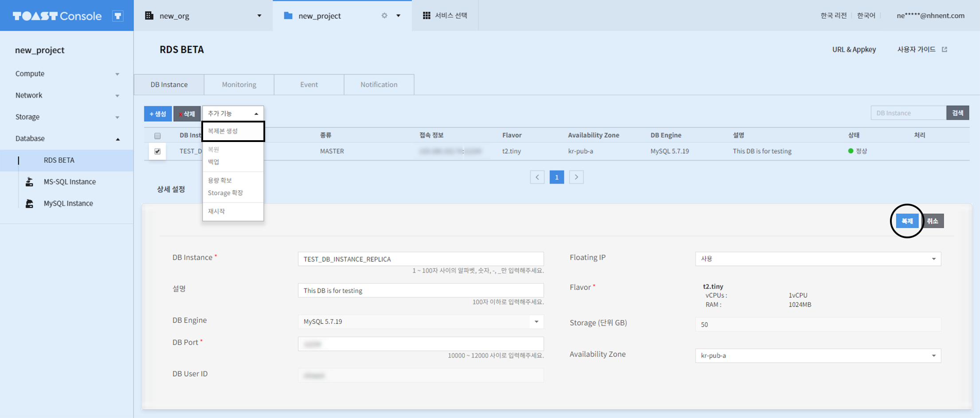Click the T icon beside Console
The width and height of the screenshot is (980, 418).
[118, 16]
